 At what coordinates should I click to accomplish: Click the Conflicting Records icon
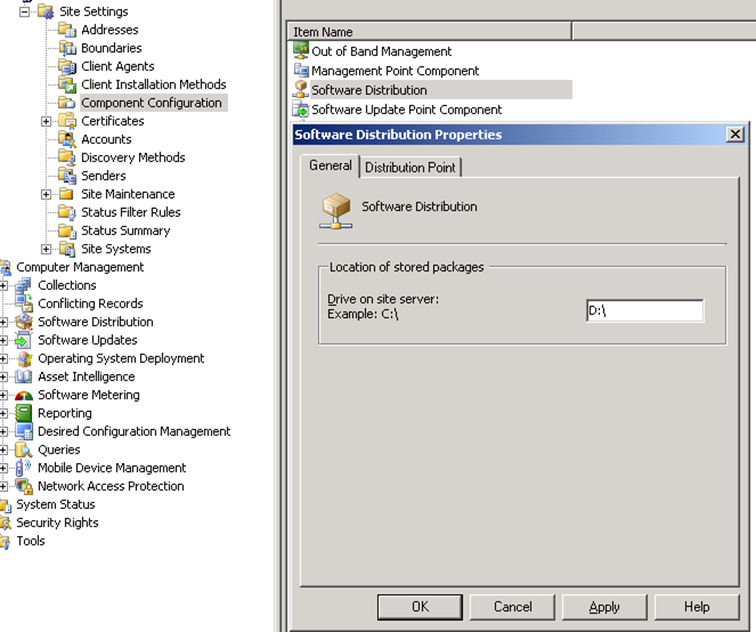[x=24, y=304]
